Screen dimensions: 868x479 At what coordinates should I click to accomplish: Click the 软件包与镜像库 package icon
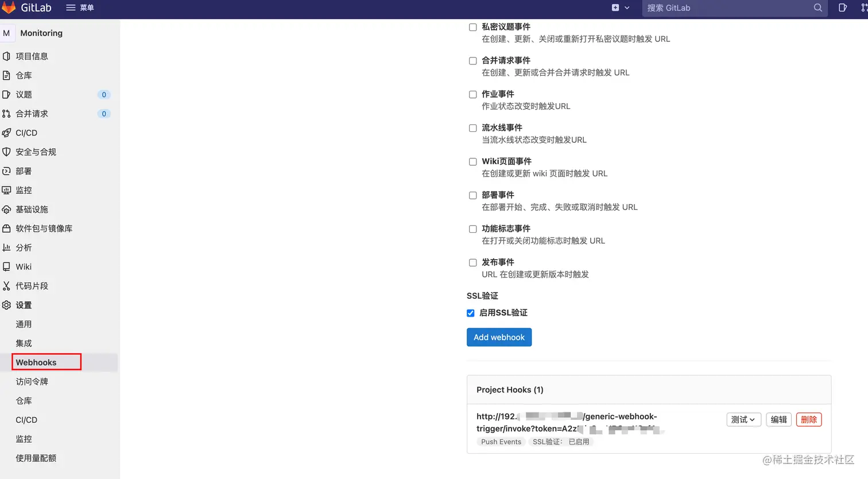(6, 228)
